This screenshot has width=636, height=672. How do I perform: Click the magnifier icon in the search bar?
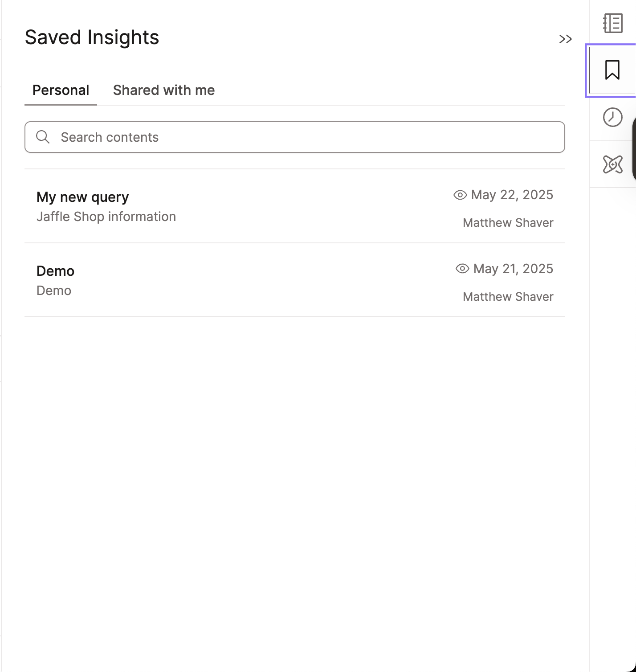43,137
